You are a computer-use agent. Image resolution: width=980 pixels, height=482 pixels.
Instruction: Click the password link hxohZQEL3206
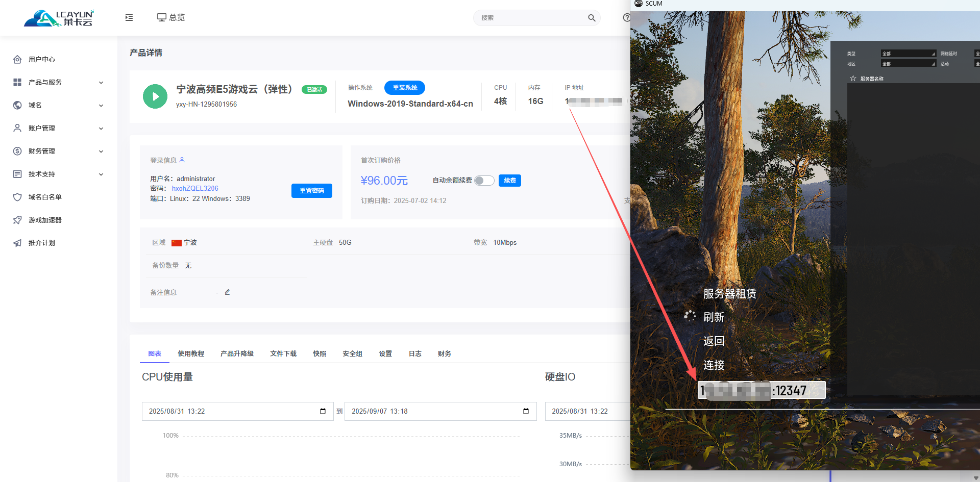coord(195,188)
